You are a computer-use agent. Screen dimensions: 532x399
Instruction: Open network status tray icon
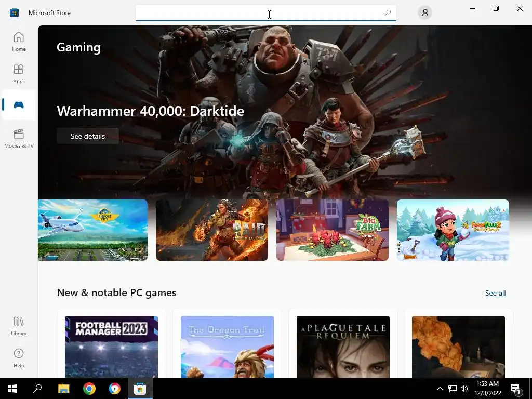(x=453, y=389)
